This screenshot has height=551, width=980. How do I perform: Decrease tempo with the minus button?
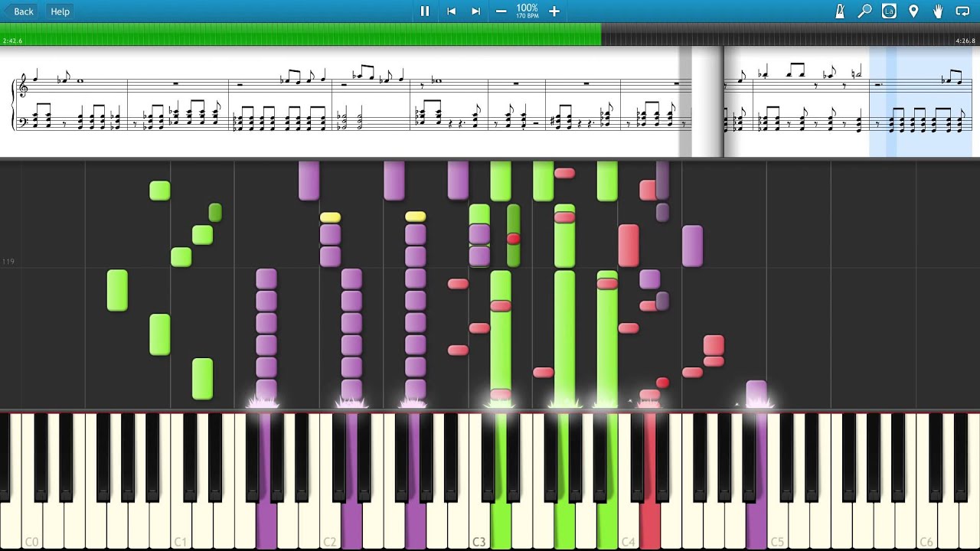click(501, 11)
